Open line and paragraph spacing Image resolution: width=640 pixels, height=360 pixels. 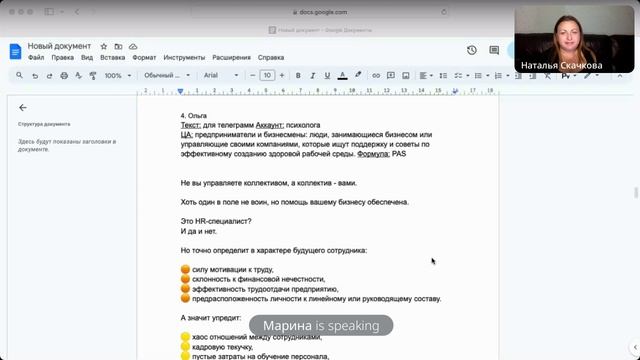click(x=443, y=76)
